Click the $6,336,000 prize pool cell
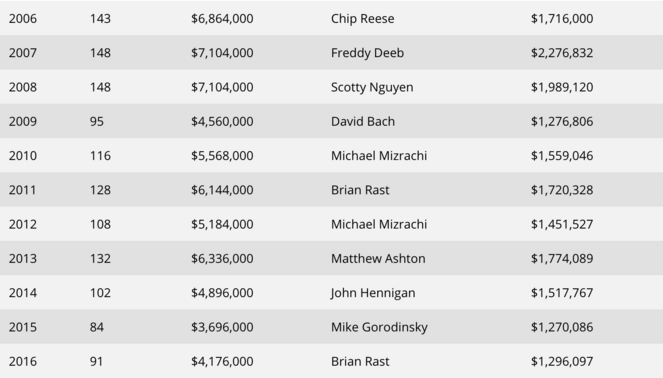The image size is (663, 378). click(x=222, y=258)
